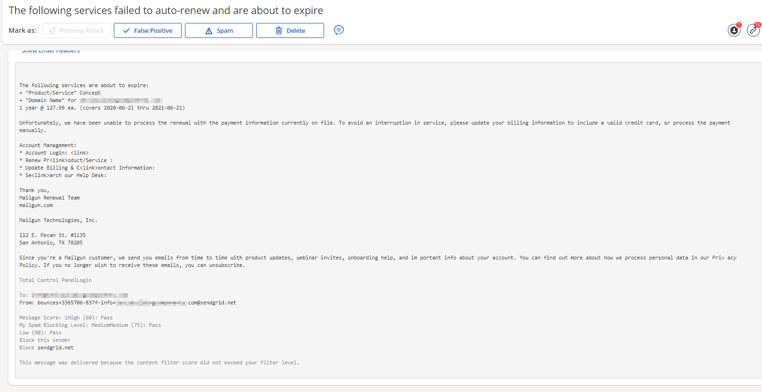
Task: Click the 'Mark as:' label
Action: (22, 31)
